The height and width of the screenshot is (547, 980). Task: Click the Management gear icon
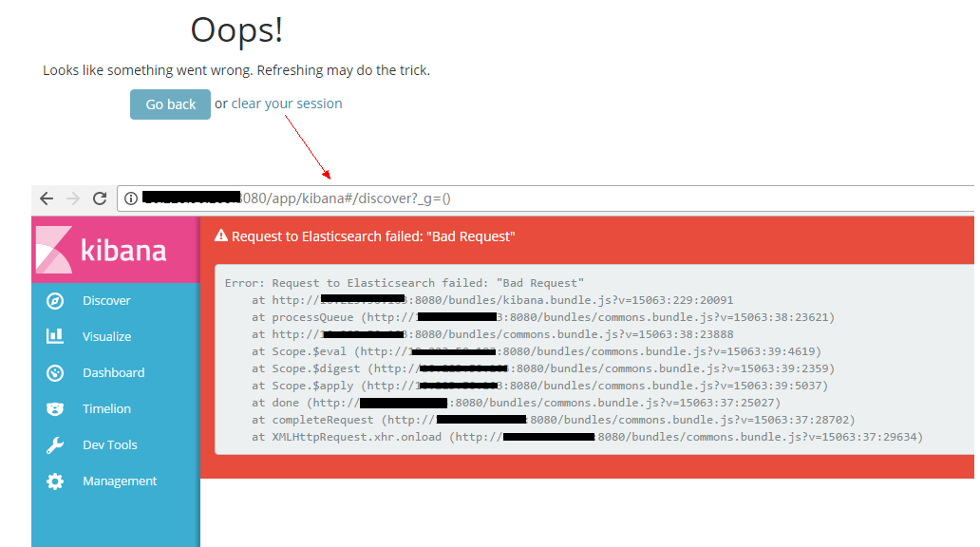click(x=55, y=481)
